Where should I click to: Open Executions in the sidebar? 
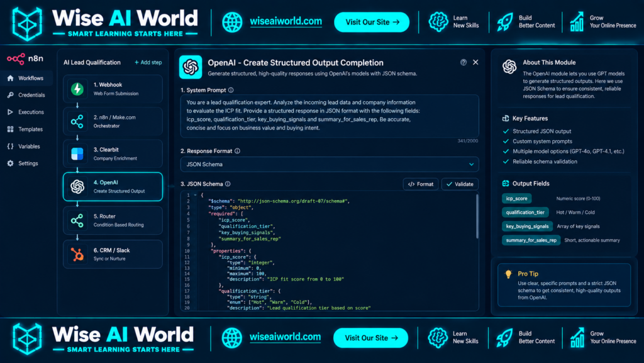tap(26, 112)
